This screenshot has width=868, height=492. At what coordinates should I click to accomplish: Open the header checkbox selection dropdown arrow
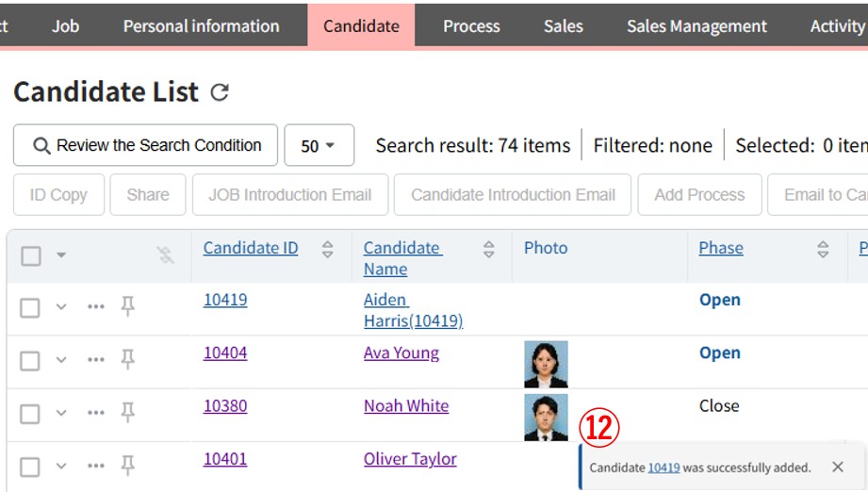[61, 255]
